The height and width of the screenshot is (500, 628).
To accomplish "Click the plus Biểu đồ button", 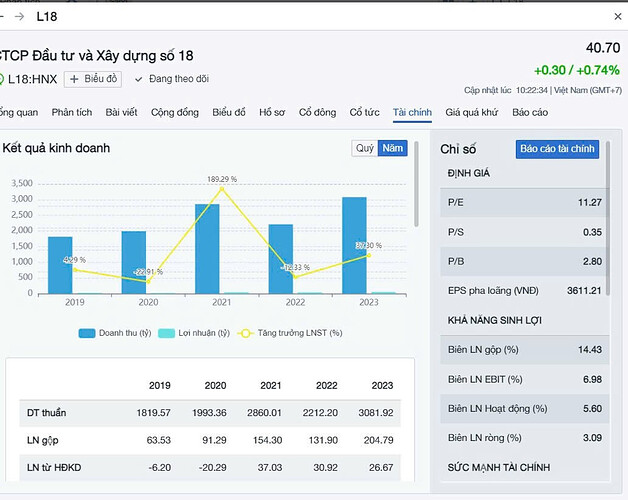I will [x=93, y=79].
